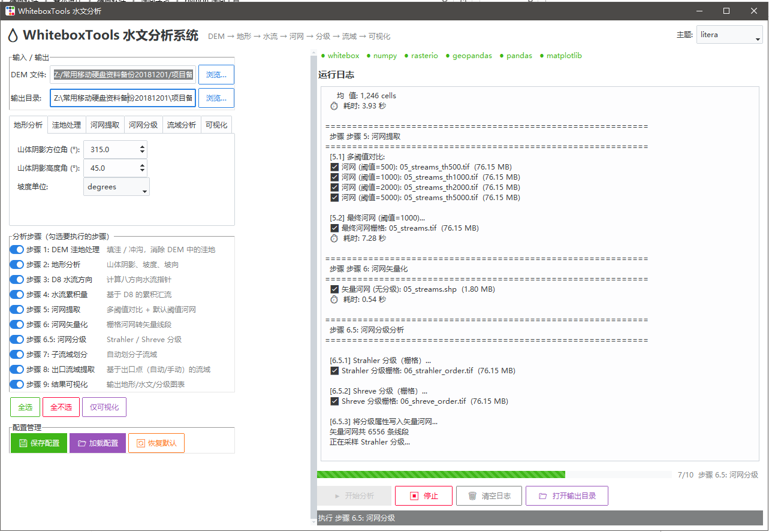Toggle 步骤 7: 子流域划分 switch
The width and height of the screenshot is (769, 532).
pyautogui.click(x=17, y=355)
